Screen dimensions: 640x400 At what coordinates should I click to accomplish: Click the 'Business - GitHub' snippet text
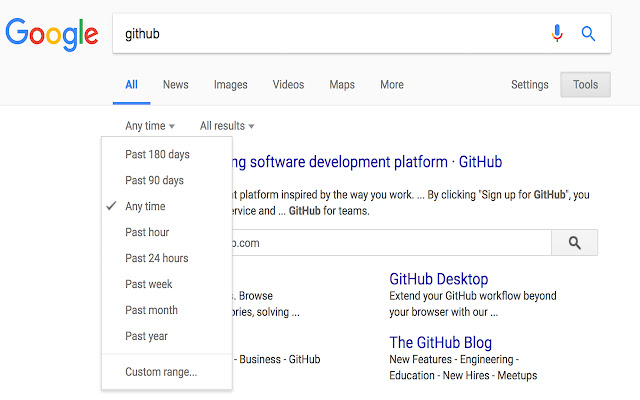tap(280, 360)
